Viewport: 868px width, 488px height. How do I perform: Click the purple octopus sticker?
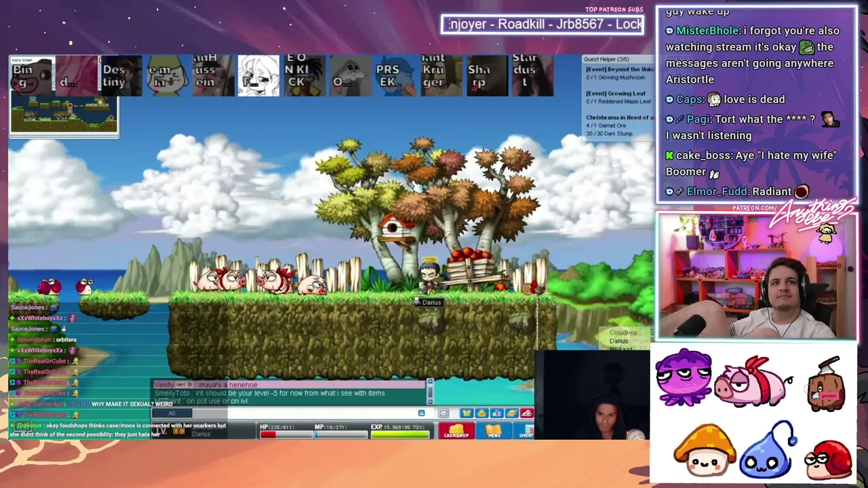pos(683,380)
